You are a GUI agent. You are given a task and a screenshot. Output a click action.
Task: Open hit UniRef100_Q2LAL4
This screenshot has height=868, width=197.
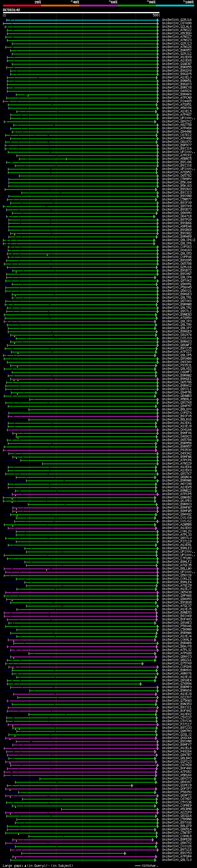(x=177, y=26)
